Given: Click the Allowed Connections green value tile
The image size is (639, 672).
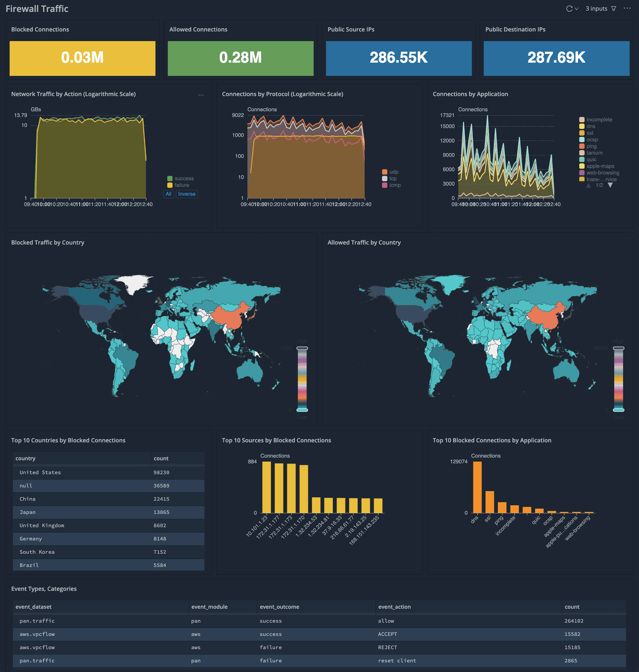Looking at the screenshot, I should [x=241, y=58].
